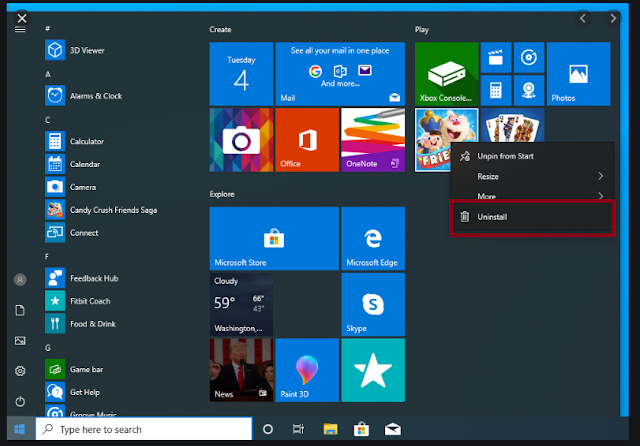The height and width of the screenshot is (446, 640).
Task: Go to previous image with left arrow
Action: click(x=583, y=18)
